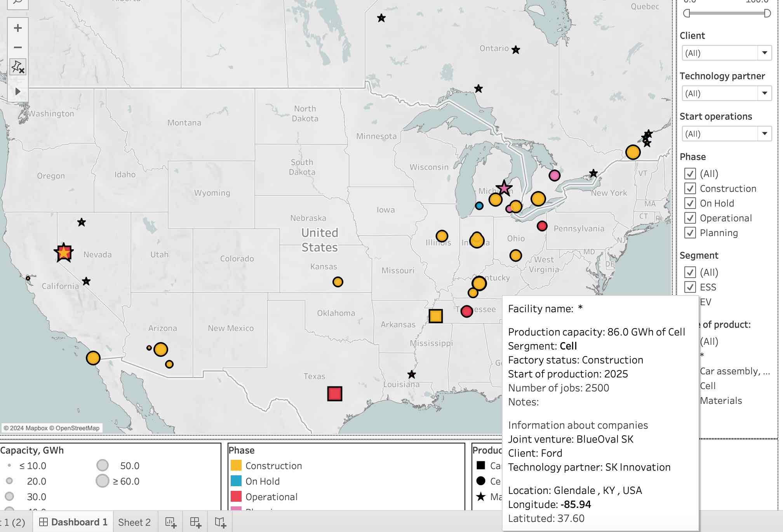Select Cell in type of product filter
The image size is (783, 532).
(708, 386)
